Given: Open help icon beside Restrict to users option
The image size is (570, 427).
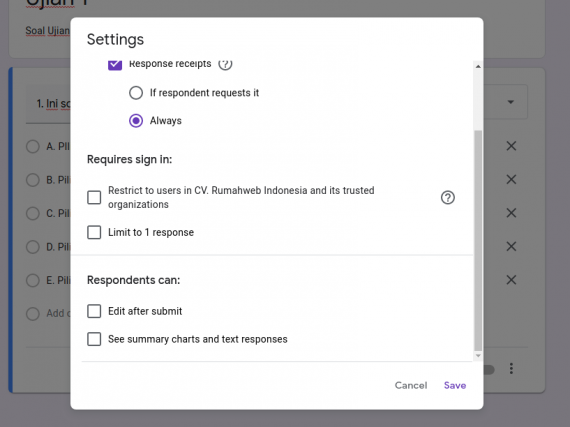Looking at the screenshot, I should (447, 198).
